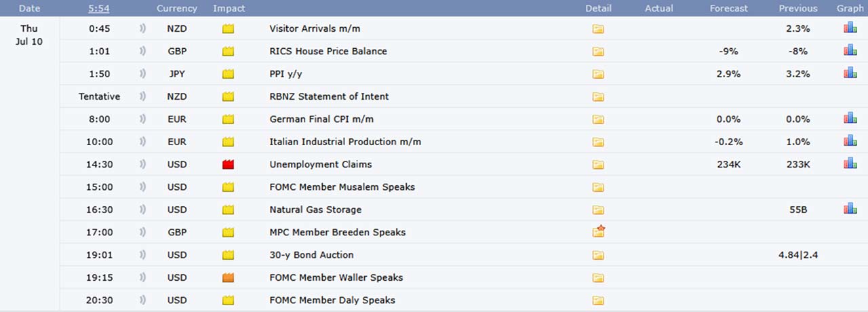This screenshot has width=868, height=312.
Task: Expand details for RBNZ Statement of Intent
Action: [x=597, y=96]
